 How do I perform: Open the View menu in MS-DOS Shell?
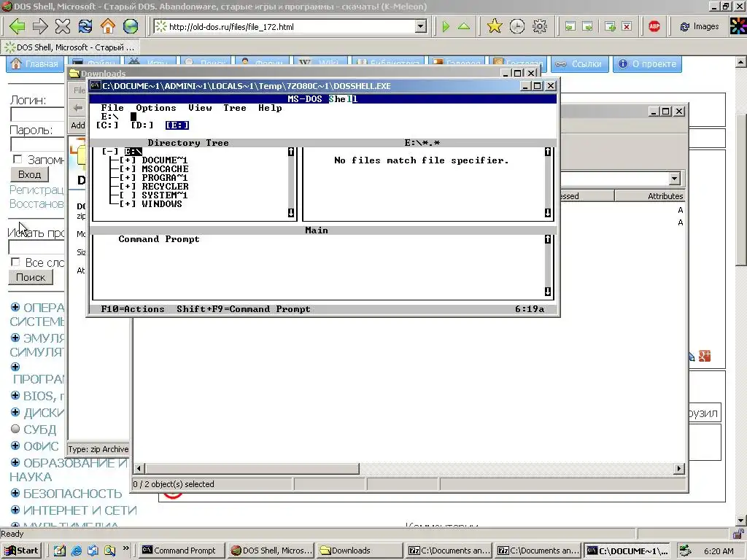[x=200, y=108]
